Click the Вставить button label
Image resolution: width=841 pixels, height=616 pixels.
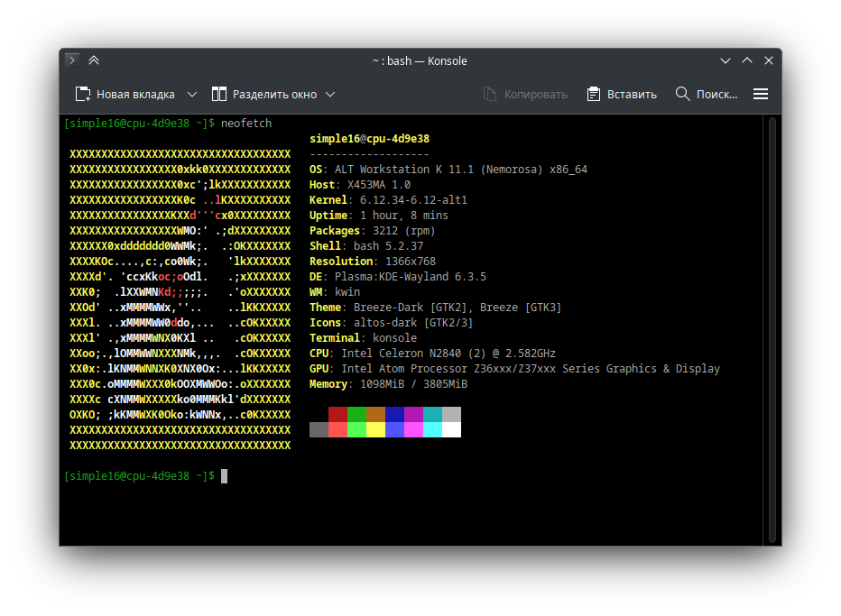pos(632,94)
